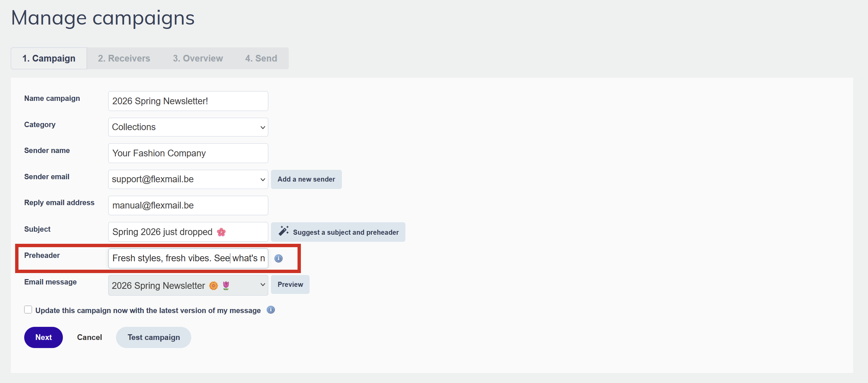
Task: Open the email message Preview
Action: pos(290,284)
